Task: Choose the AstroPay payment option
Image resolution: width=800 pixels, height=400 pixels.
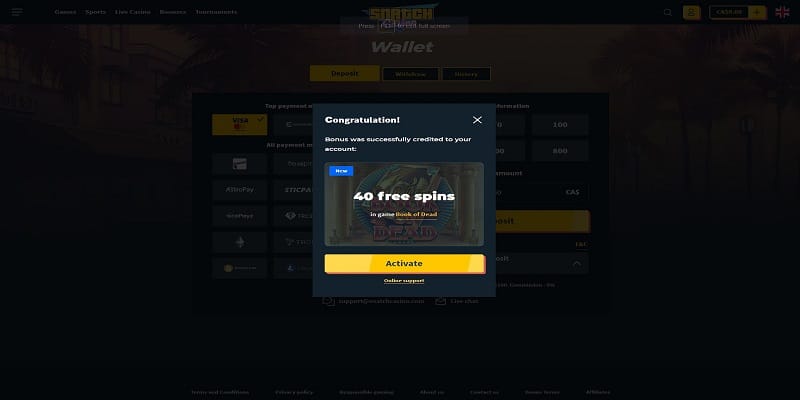Action: (x=239, y=190)
